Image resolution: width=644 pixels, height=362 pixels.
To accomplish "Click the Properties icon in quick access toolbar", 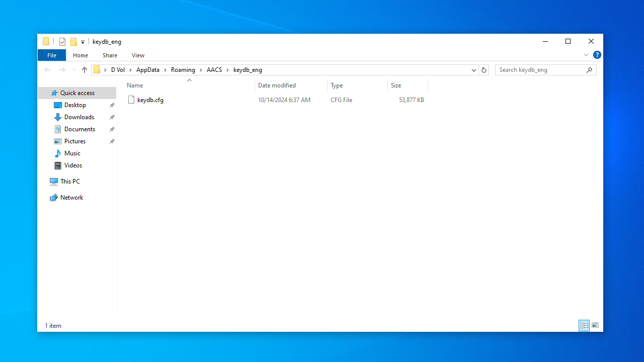I will [62, 42].
